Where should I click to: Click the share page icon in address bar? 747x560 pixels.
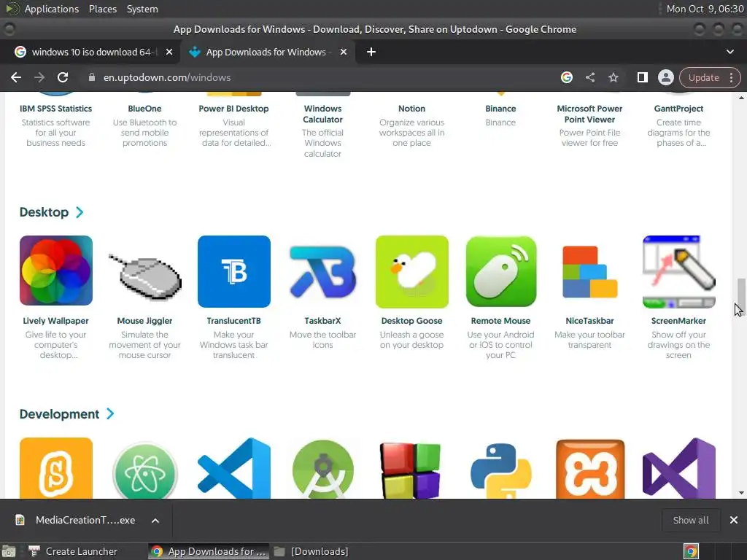[589, 77]
